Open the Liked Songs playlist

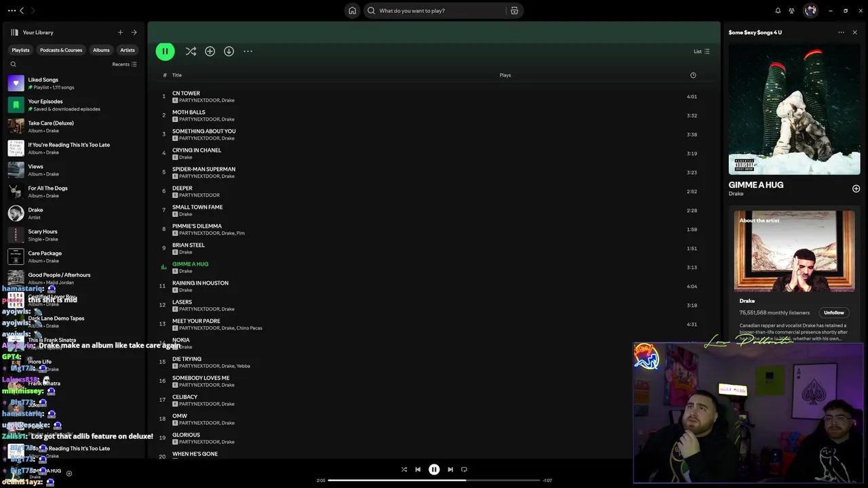pos(73,83)
